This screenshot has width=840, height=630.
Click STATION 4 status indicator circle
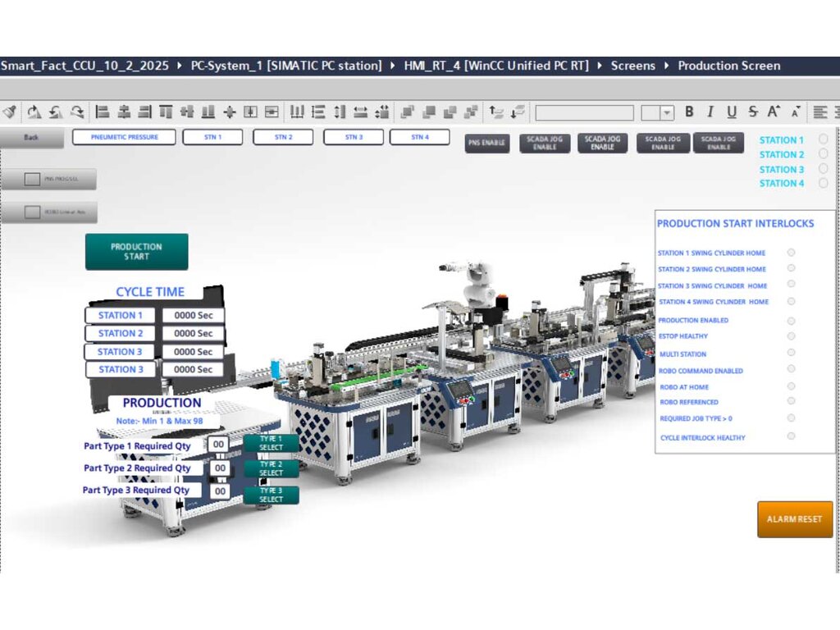coord(824,183)
